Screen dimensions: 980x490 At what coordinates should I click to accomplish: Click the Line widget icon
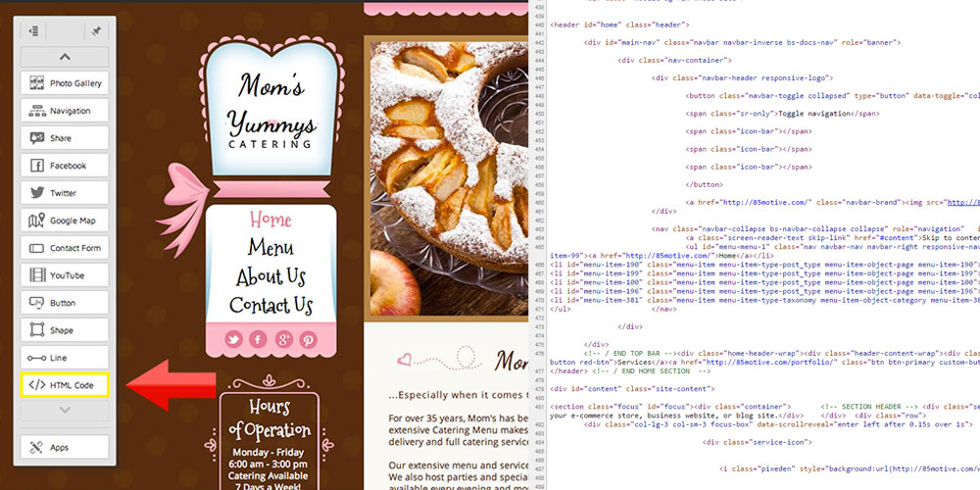click(37, 358)
